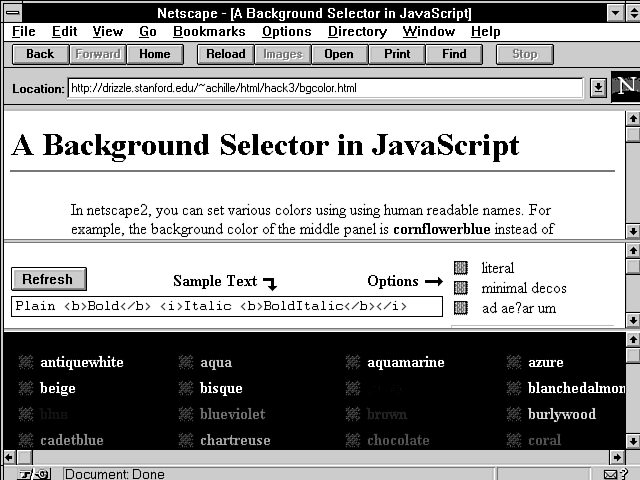Click the Netscape N logo icon
Screen dimensions: 640x480
coord(625,87)
